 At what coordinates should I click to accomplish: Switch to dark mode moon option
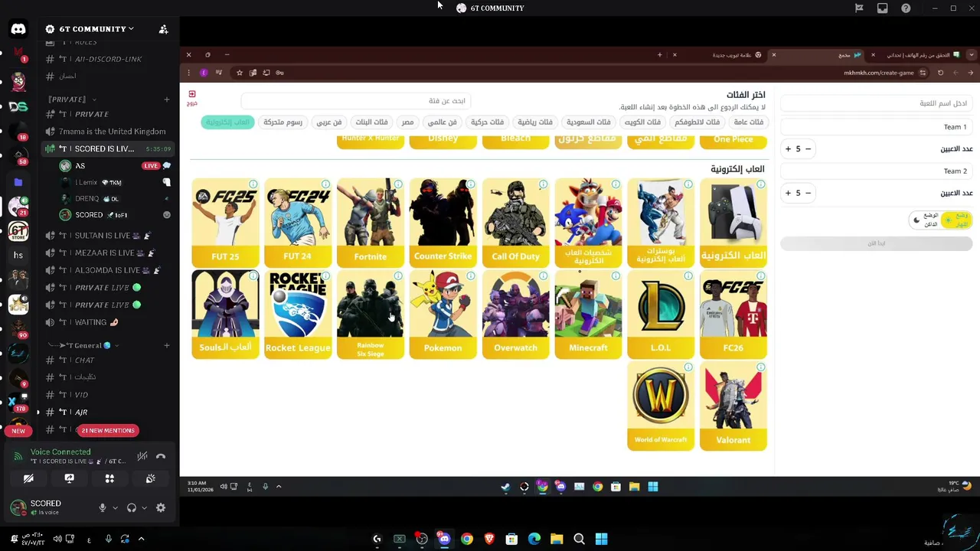(925, 220)
